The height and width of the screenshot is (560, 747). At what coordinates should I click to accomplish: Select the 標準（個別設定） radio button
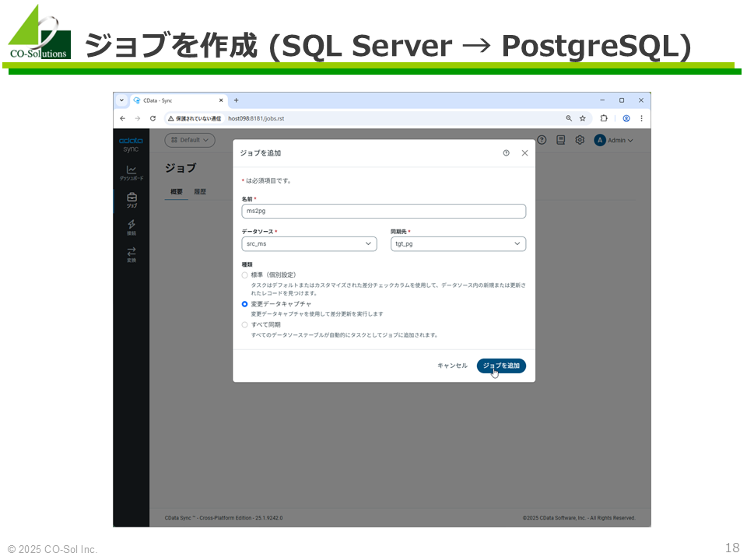244,275
